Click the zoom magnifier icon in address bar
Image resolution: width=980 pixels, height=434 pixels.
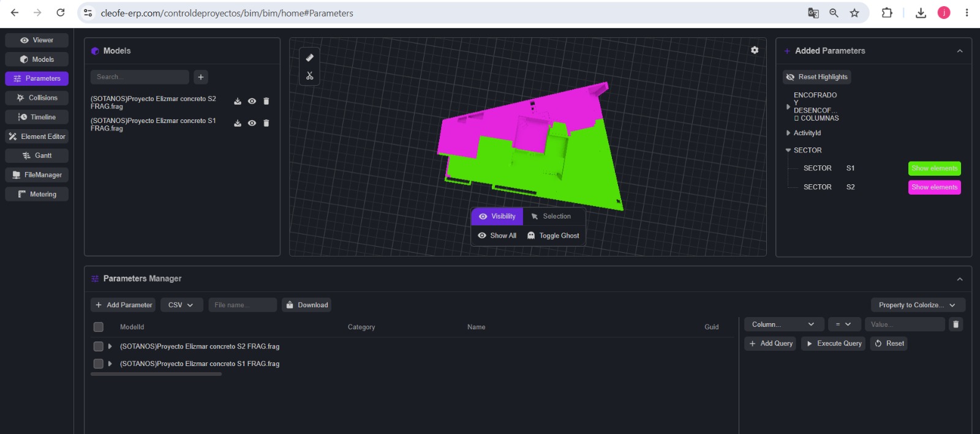coord(834,13)
